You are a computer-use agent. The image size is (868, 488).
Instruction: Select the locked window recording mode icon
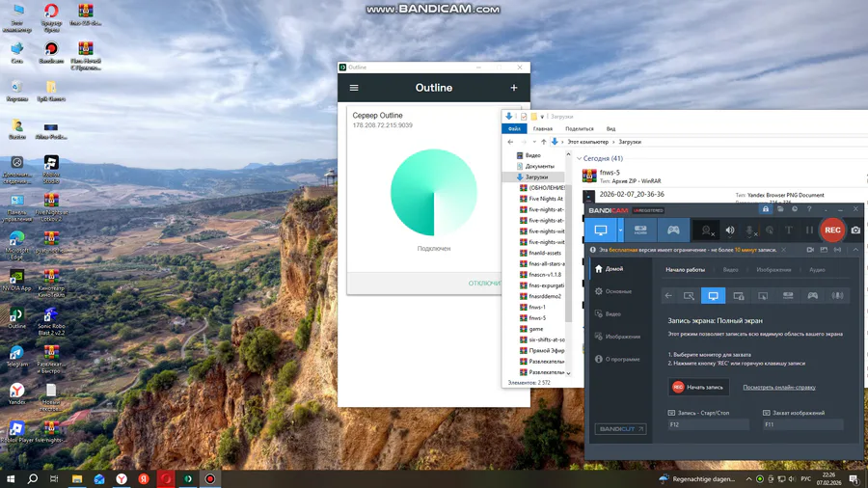point(739,295)
